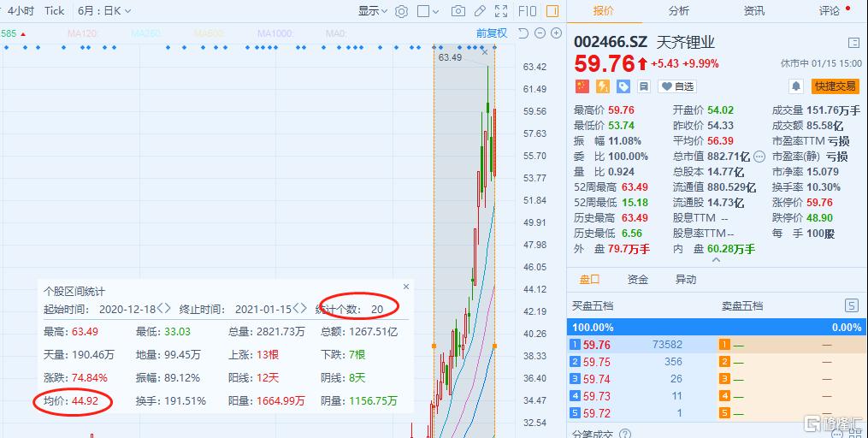868x438 pixels.
Task: Click the stock code 002466.SZ
Action: [x=611, y=43]
